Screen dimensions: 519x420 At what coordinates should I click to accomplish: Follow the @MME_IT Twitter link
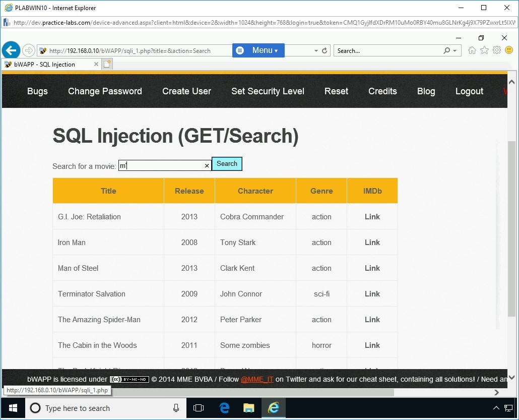pos(257,379)
